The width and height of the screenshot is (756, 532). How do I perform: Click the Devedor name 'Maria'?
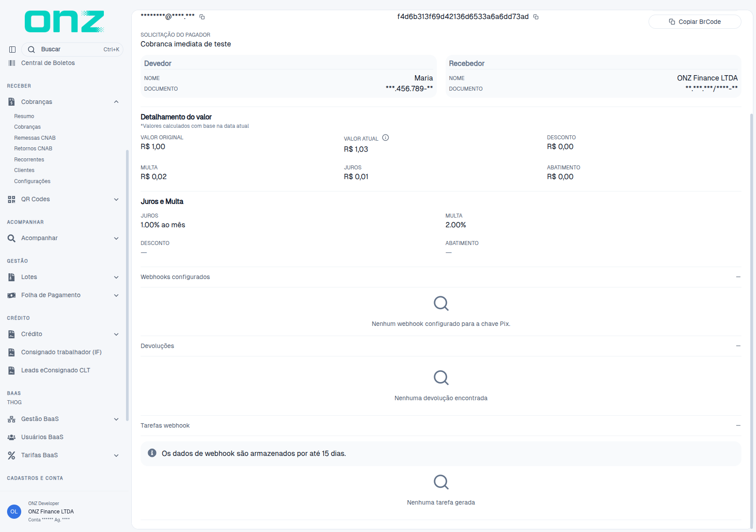click(424, 78)
